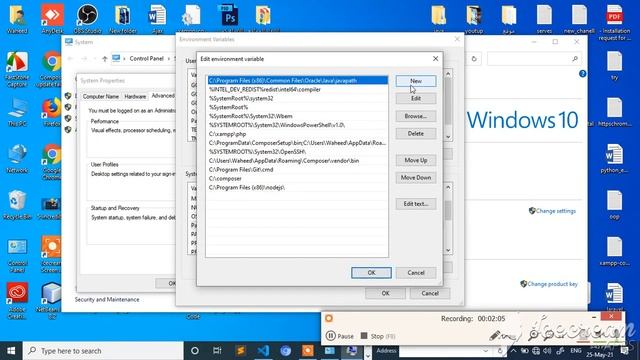
Task: Click the Browse... button
Action: [x=416, y=116]
